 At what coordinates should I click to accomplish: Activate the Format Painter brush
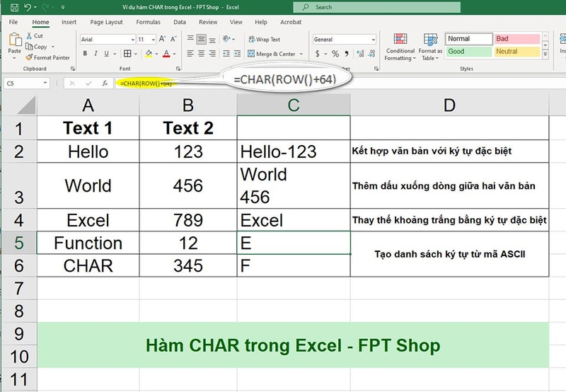point(47,57)
